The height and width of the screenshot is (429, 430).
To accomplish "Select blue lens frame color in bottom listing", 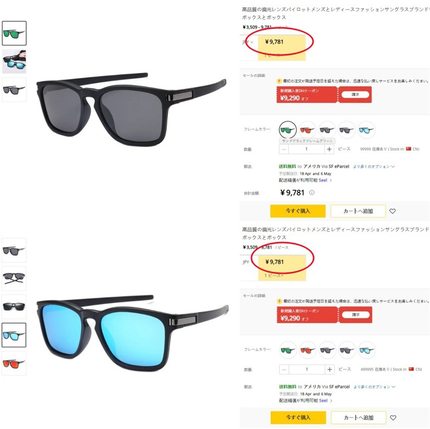I will 366,350.
